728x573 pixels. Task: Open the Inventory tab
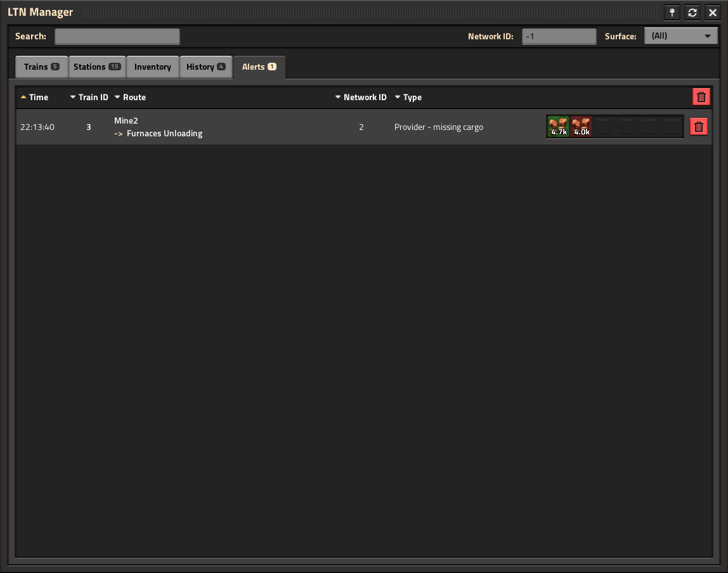[x=152, y=67]
